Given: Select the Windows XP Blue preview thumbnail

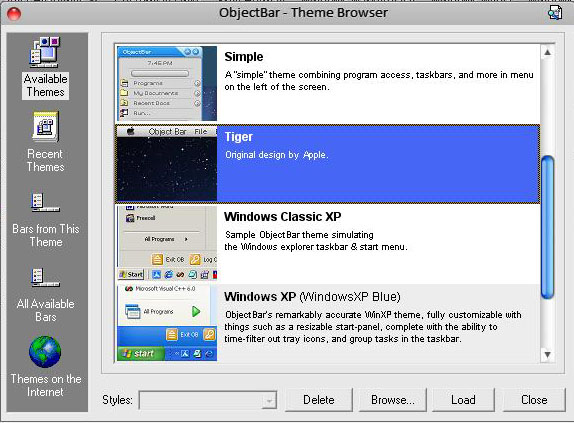Looking at the screenshot, I should (x=167, y=323).
